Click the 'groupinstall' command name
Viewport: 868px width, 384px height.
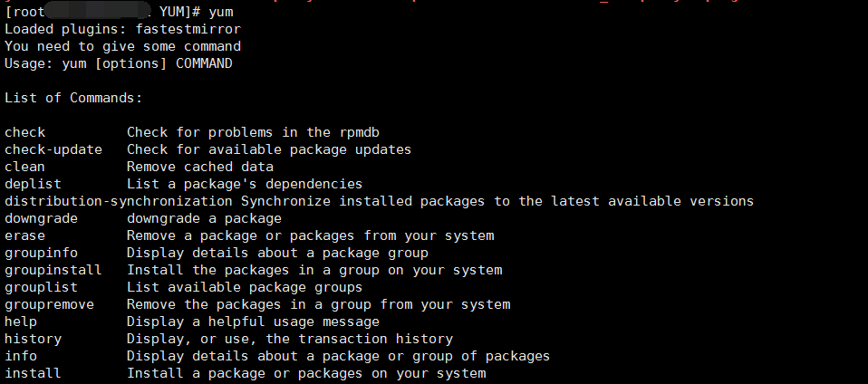(53, 270)
